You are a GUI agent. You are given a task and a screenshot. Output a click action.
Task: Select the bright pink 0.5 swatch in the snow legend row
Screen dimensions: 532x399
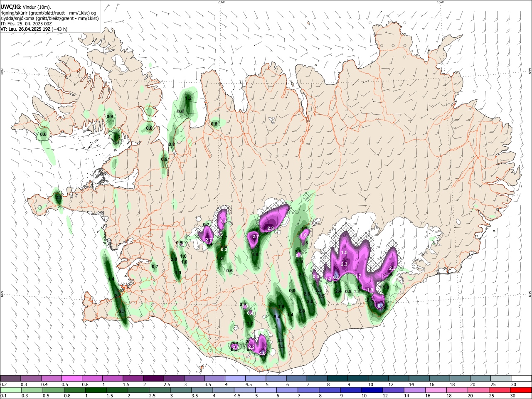(71, 378)
